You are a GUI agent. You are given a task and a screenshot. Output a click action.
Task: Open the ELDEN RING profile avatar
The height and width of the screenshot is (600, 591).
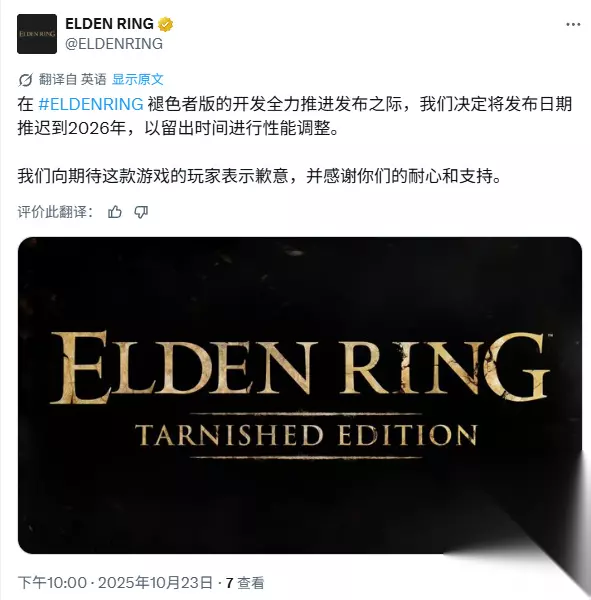click(x=37, y=34)
